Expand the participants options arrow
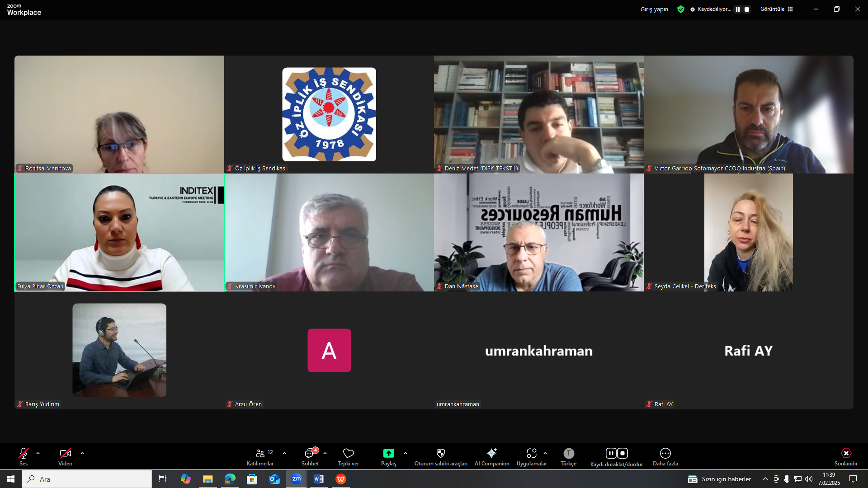This screenshot has width=868, height=488. pos(284,453)
